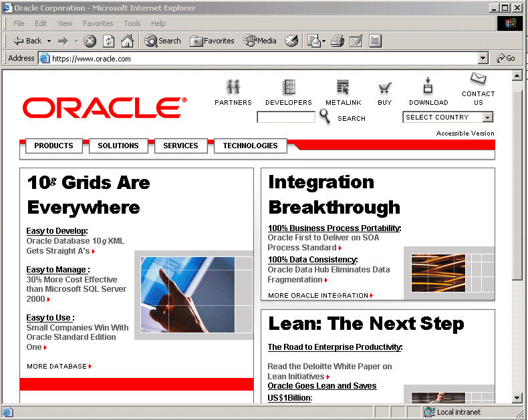This screenshot has width=528, height=420.
Task: Expand the Back button history arrow
Action: pos(47,41)
